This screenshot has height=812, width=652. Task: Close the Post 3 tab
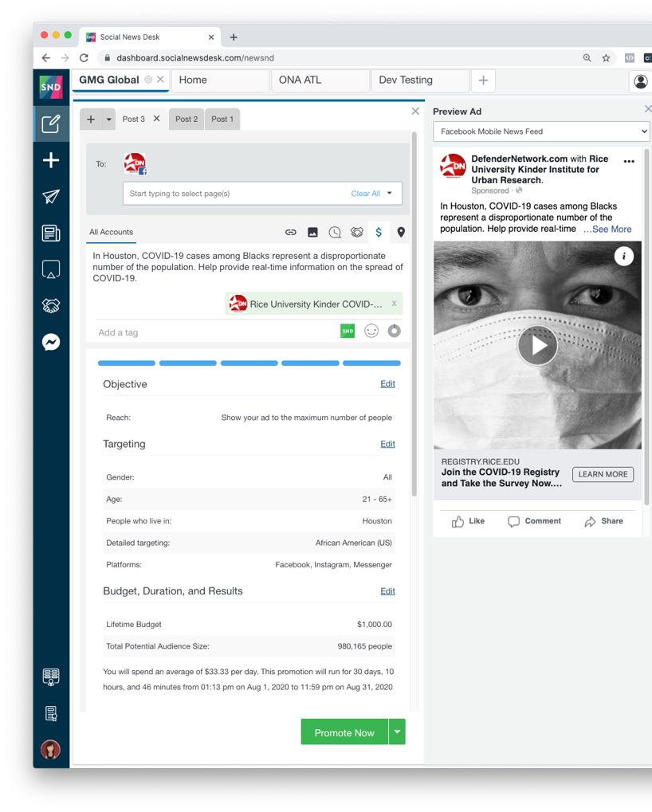pos(156,119)
